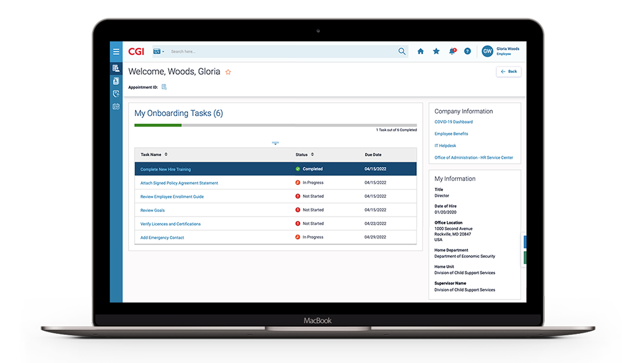Click the onboarding tasks progress bar
The height and width of the screenshot is (363, 644).
(x=275, y=125)
